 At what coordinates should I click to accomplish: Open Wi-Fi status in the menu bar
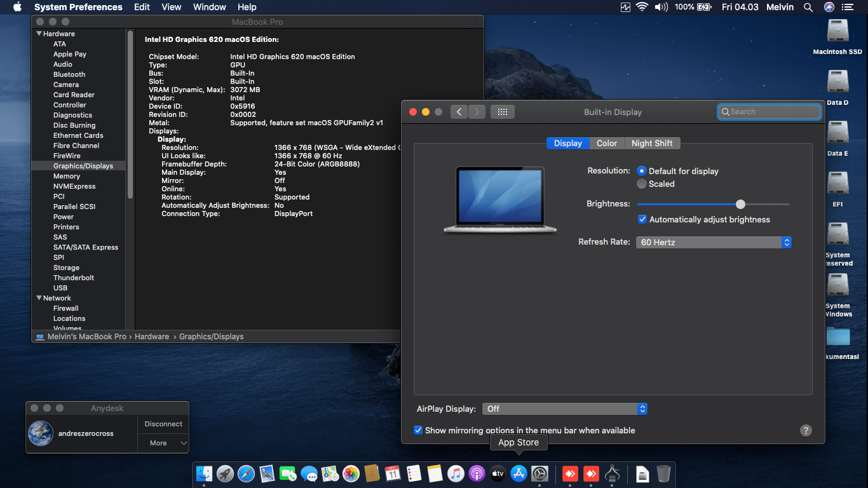[x=642, y=7]
